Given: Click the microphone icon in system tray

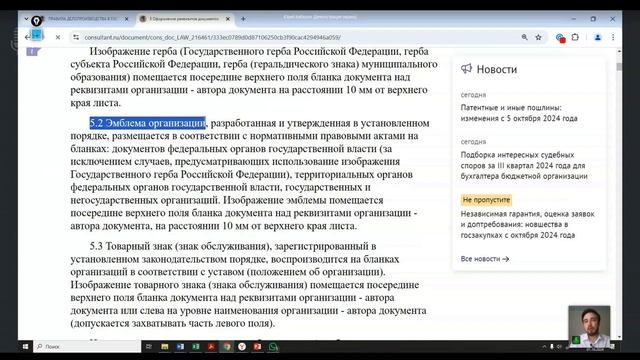Looking at the screenshot, I should coord(552,347).
